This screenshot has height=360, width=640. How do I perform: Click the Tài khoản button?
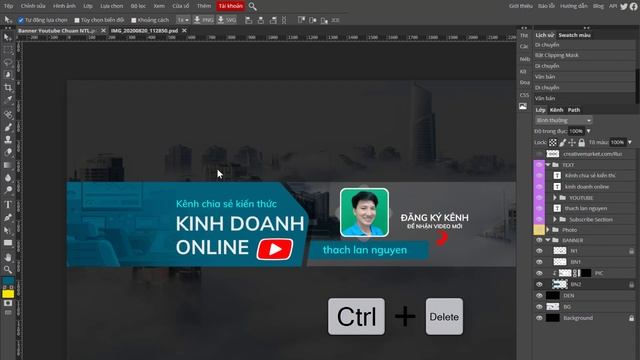231,6
